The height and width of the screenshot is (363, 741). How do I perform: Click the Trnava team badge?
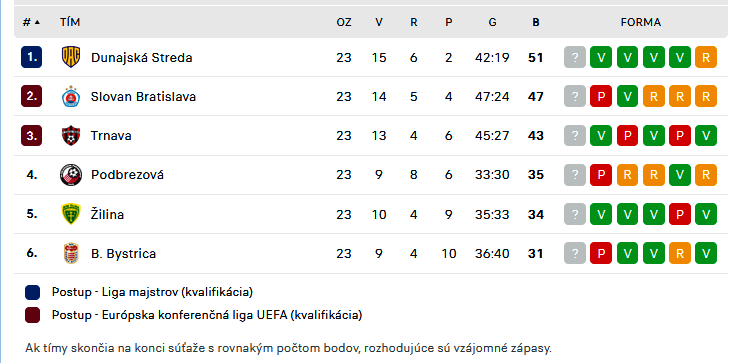pos(71,136)
